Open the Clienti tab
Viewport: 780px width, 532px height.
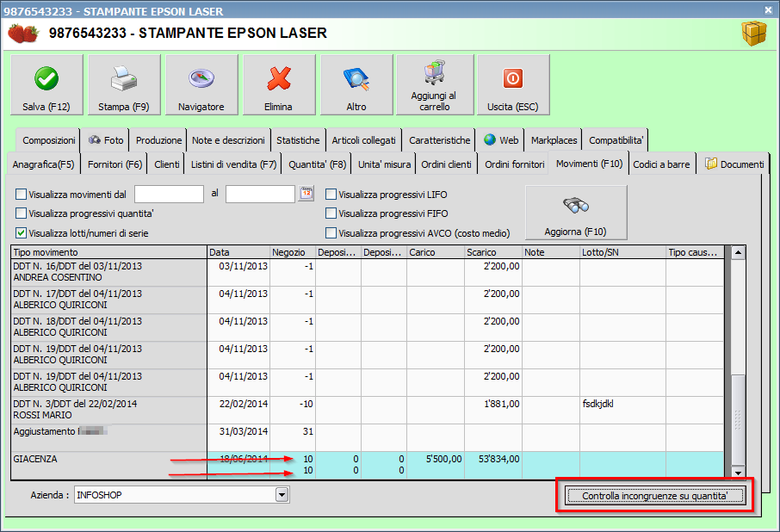pyautogui.click(x=167, y=164)
